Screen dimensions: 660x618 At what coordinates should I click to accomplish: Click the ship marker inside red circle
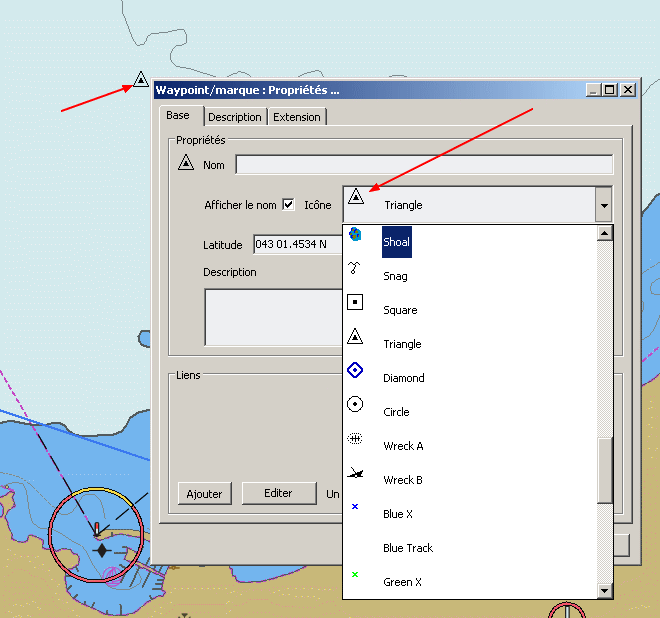pos(97,529)
